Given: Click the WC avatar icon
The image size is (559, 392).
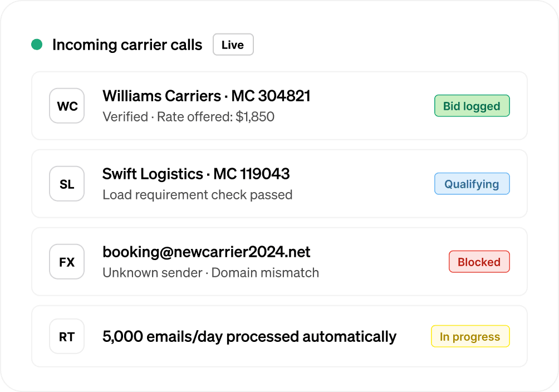Looking at the screenshot, I should [67, 106].
